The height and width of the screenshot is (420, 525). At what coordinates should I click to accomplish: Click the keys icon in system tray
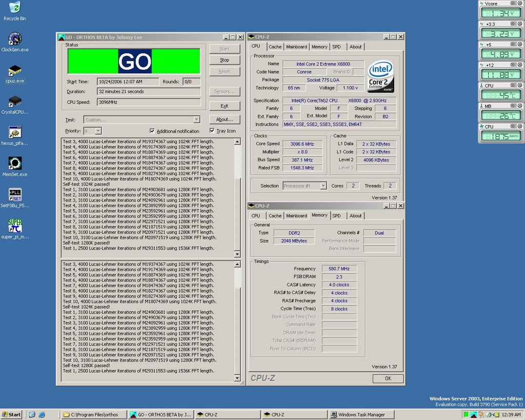pos(481,415)
